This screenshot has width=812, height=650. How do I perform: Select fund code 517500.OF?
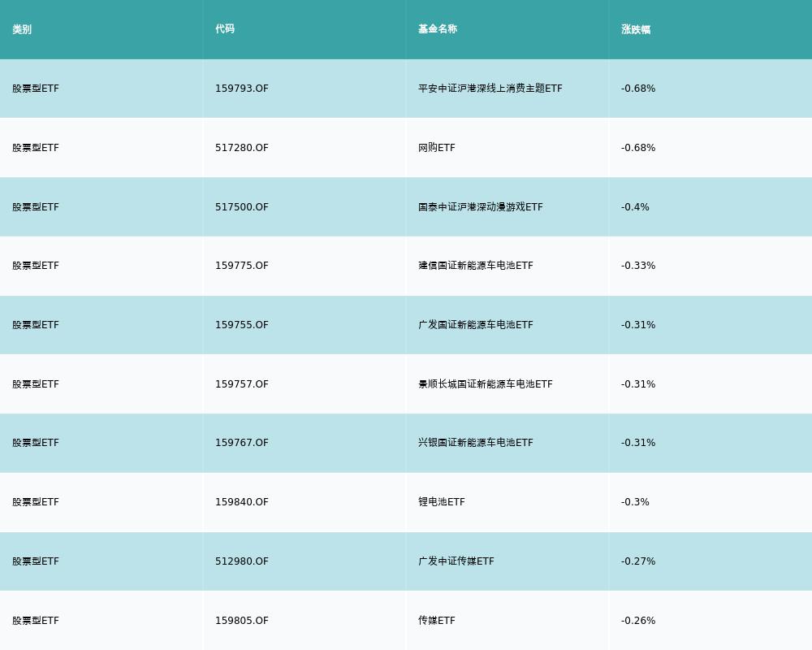(x=242, y=207)
